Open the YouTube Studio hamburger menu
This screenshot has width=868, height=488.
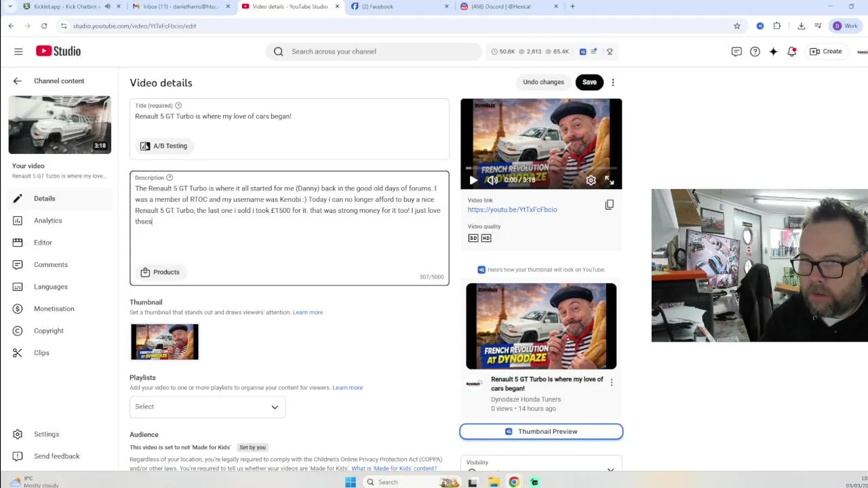pyautogui.click(x=18, y=52)
